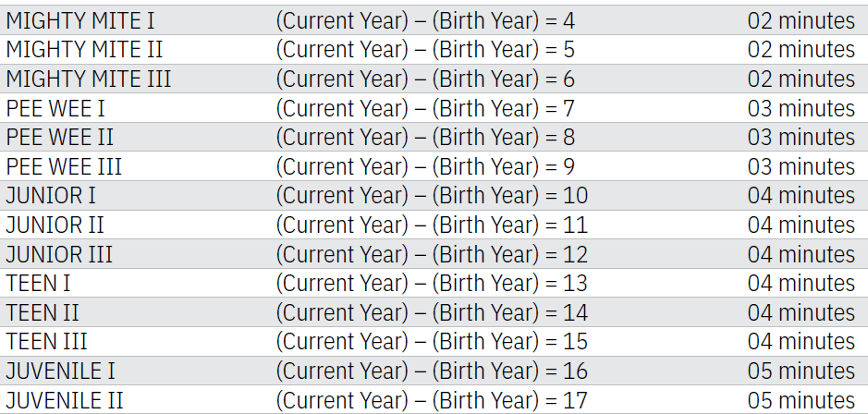Select the 05 minutes cell for JUVENILE I
This screenshot has width=868, height=414.
coord(801,371)
